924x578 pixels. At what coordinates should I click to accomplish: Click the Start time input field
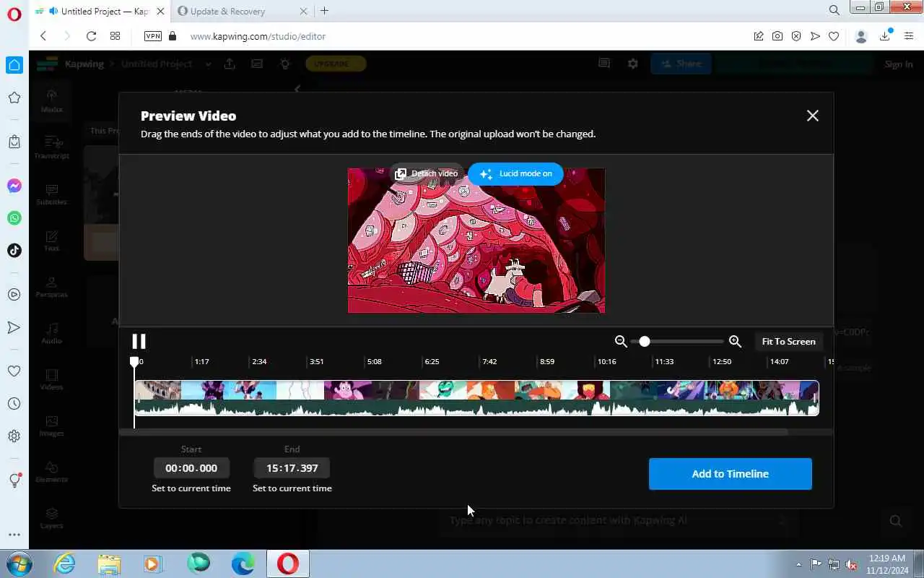pos(191,468)
